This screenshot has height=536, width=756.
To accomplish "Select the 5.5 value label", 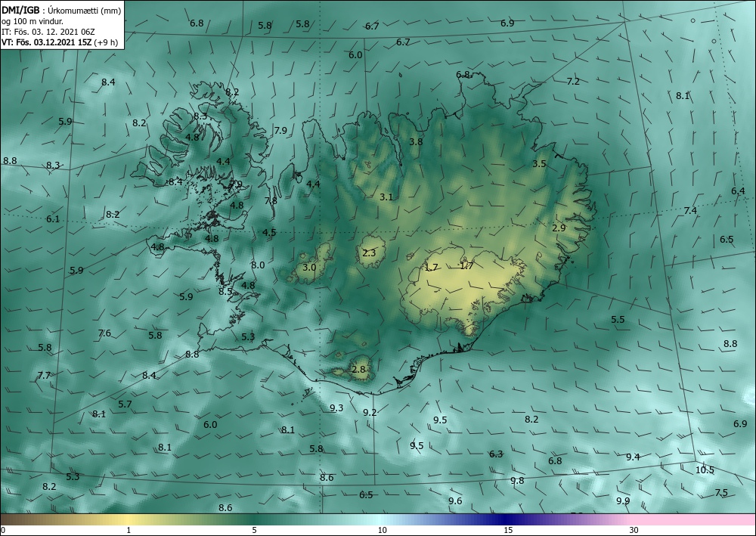I will pos(618,320).
